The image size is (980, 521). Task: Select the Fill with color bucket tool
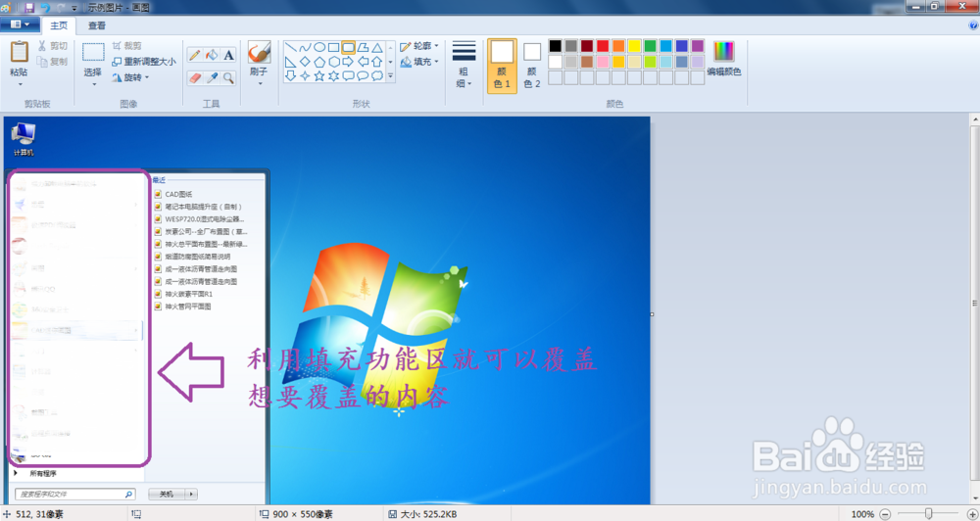point(212,55)
